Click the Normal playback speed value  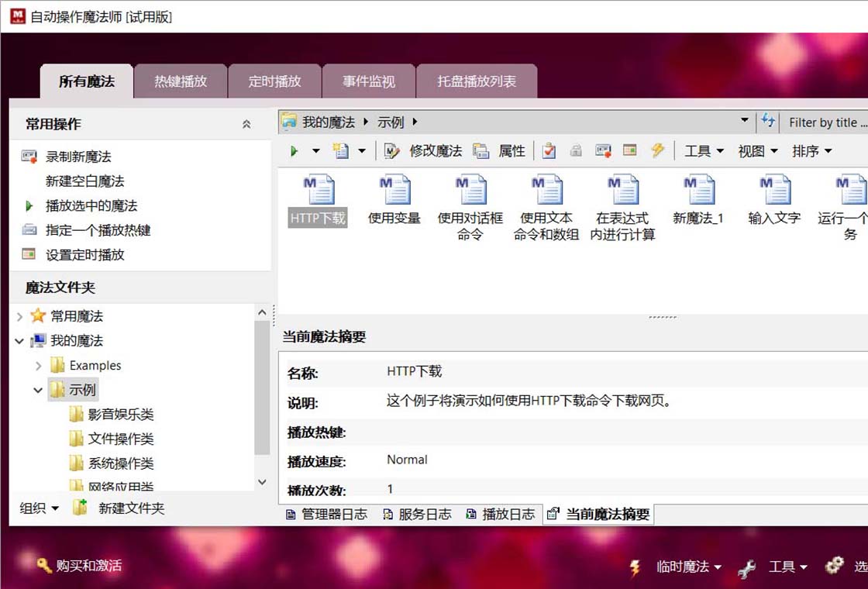tap(407, 460)
